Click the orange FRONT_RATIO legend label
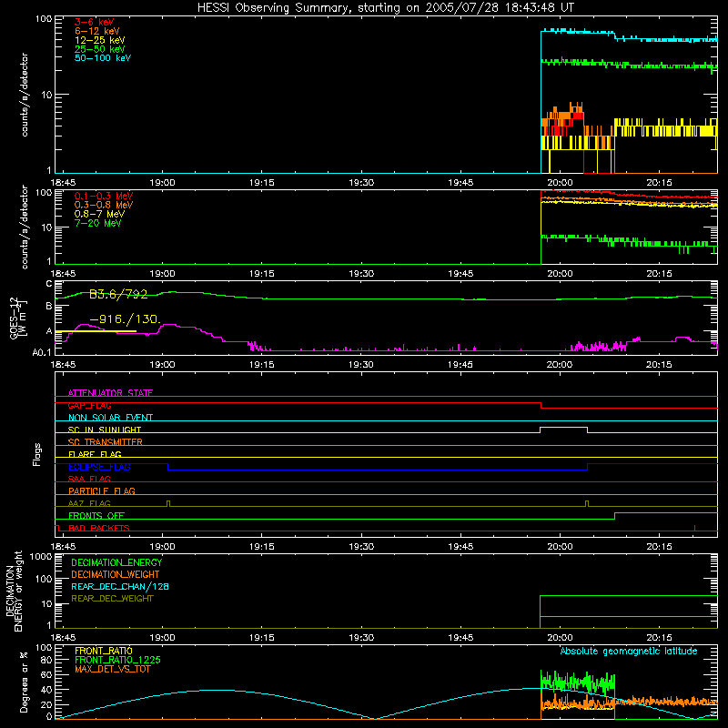 [104, 651]
